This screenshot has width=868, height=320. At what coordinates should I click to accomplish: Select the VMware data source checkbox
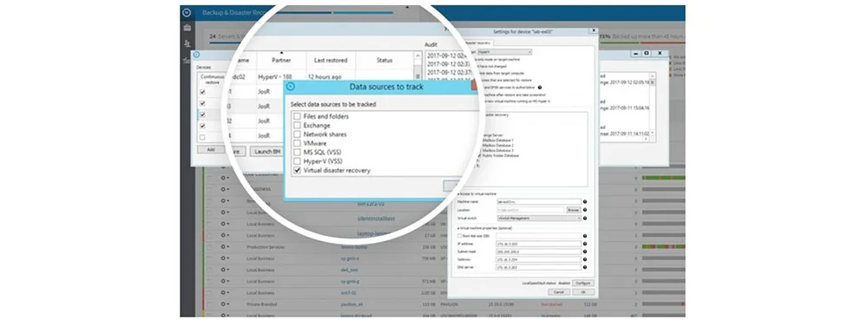[297, 143]
